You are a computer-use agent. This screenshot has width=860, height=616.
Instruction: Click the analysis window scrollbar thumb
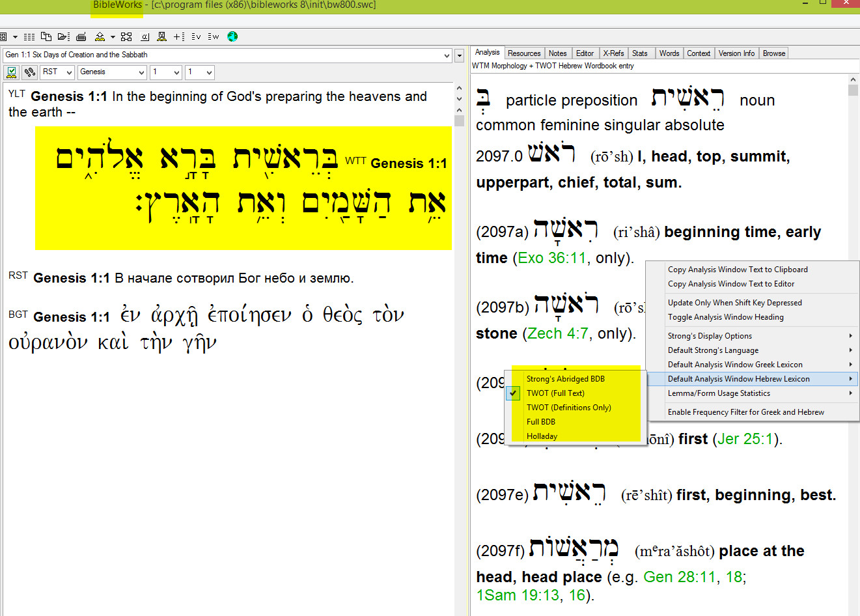coord(853,91)
